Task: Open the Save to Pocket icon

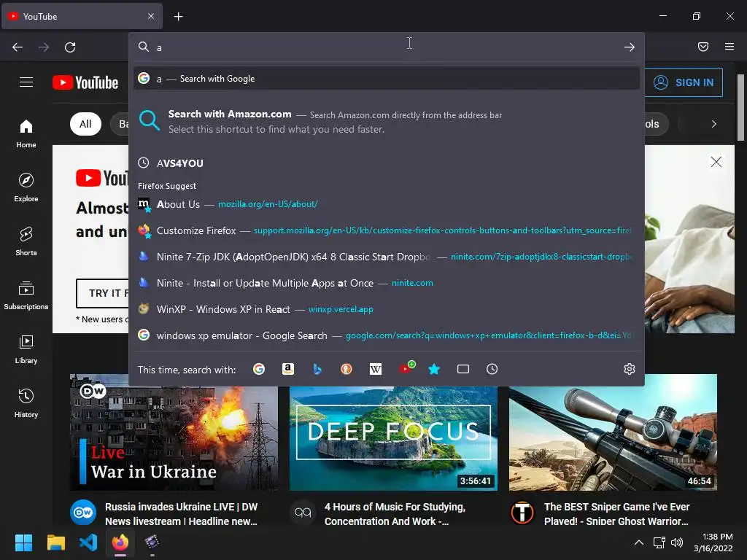Action: click(x=703, y=47)
